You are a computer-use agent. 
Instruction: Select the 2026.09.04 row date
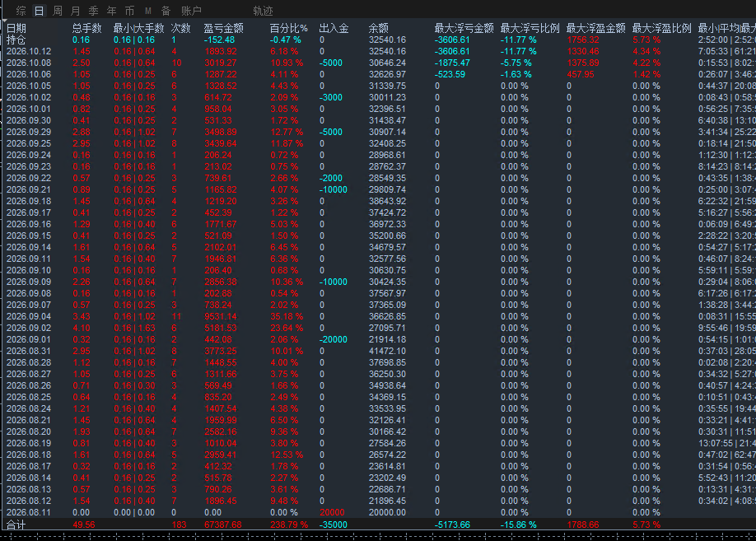29,316
